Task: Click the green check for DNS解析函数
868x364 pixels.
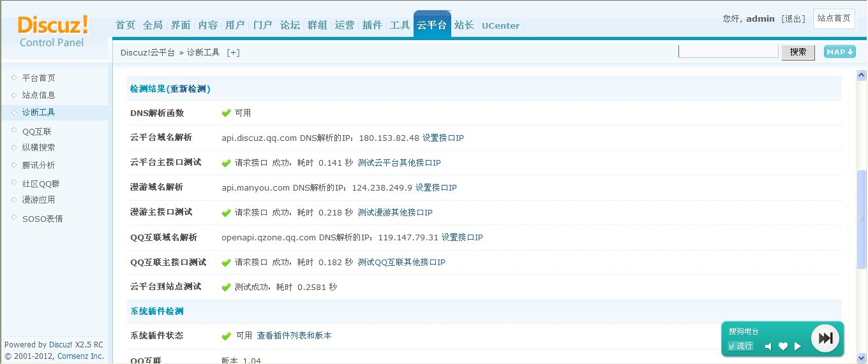Action: tap(226, 113)
